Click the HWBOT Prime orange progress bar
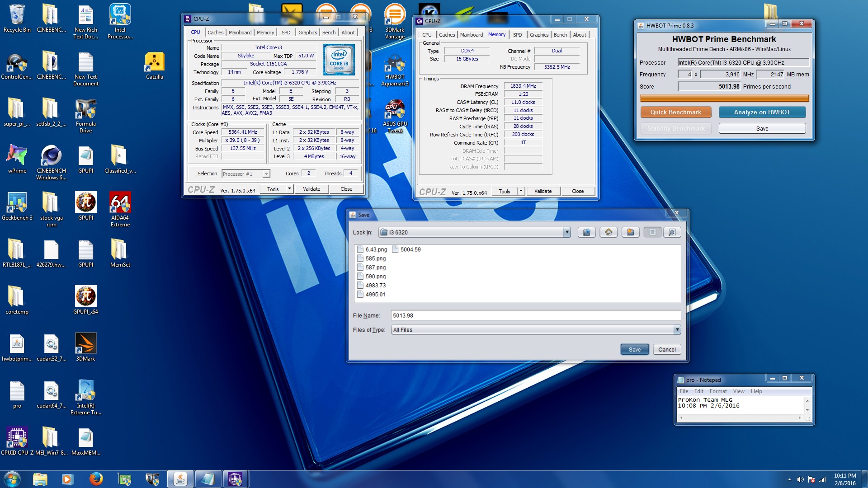 pos(724,98)
